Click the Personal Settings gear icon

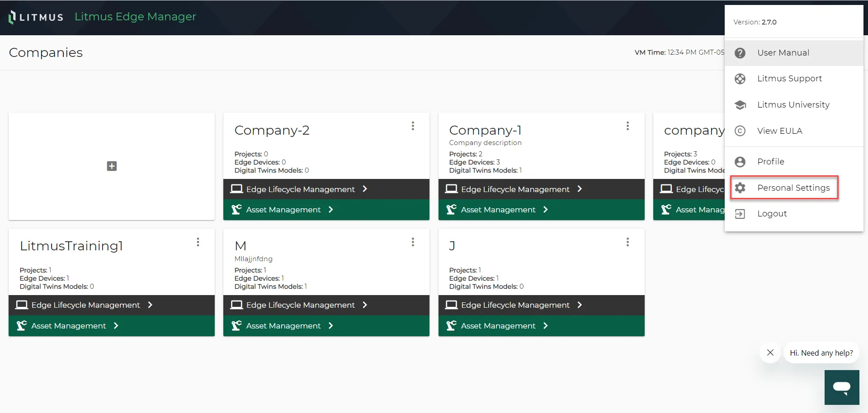pyautogui.click(x=740, y=188)
